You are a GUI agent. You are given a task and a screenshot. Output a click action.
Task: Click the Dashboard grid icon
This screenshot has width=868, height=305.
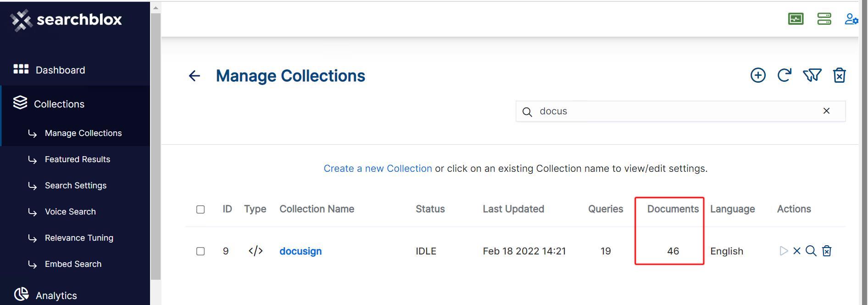click(x=21, y=69)
